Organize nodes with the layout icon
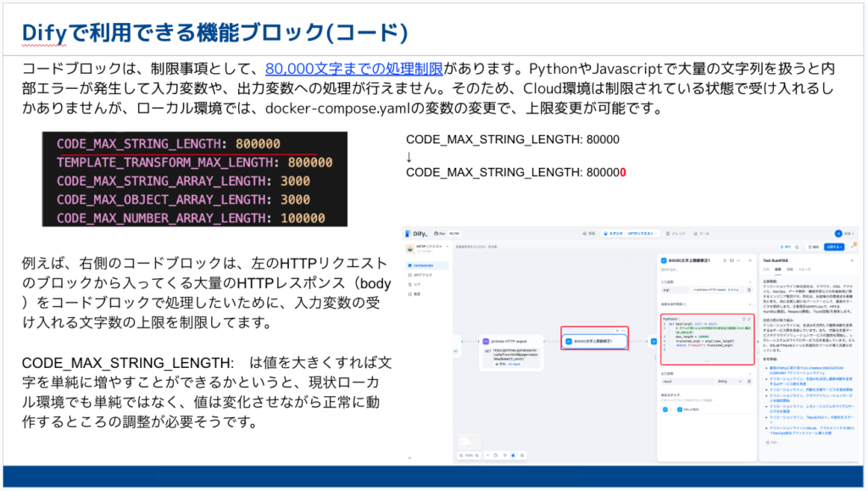This screenshot has height=491, width=868. (522, 455)
